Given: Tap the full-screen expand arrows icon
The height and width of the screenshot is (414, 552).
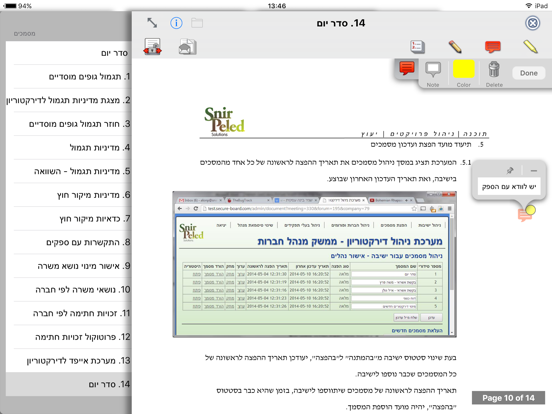Looking at the screenshot, I should pos(152,23).
